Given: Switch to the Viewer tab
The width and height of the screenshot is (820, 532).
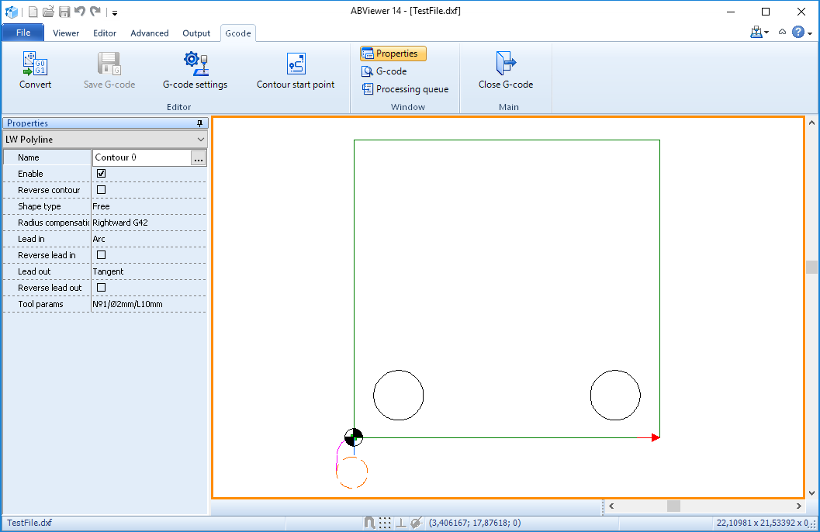Looking at the screenshot, I should coord(66,33).
